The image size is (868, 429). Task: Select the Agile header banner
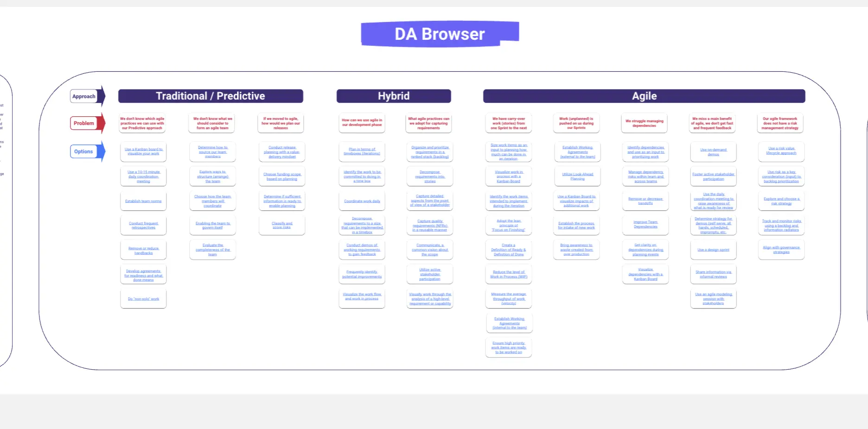pos(644,96)
